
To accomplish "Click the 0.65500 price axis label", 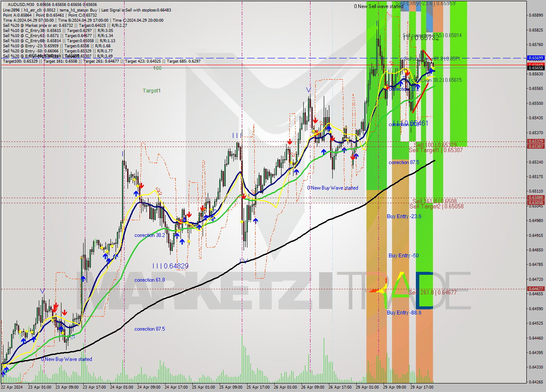I will tap(536, 104).
